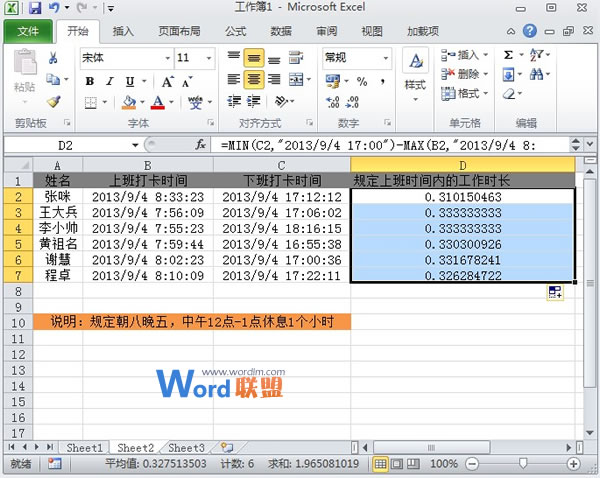Toggle Italic formatting
Screen dimensions: 600x478
tap(109, 80)
